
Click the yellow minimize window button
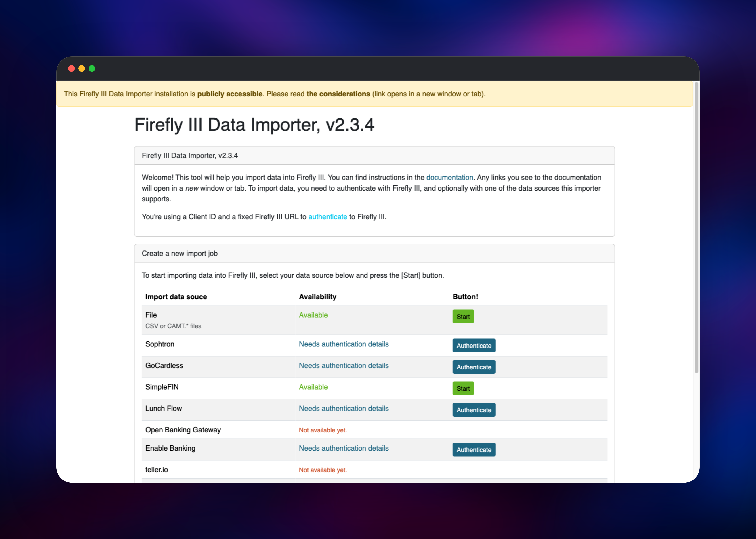point(82,68)
